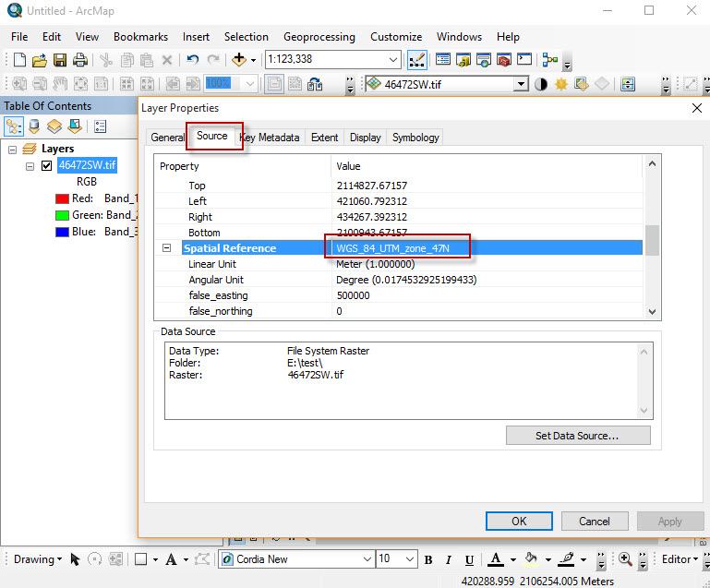Image resolution: width=710 pixels, height=588 pixels.
Task: Adjust image contrast tool
Action: coord(541,84)
